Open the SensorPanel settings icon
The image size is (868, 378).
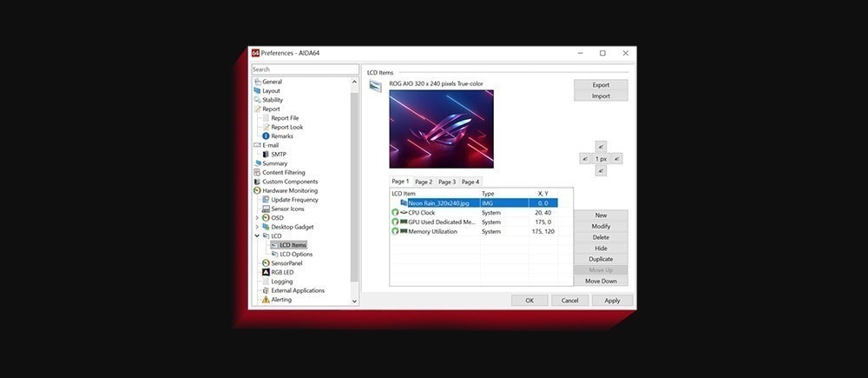266,263
